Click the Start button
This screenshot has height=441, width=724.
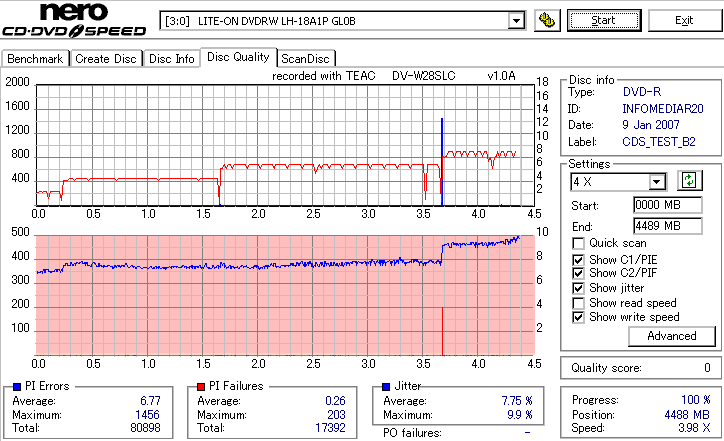pos(604,21)
